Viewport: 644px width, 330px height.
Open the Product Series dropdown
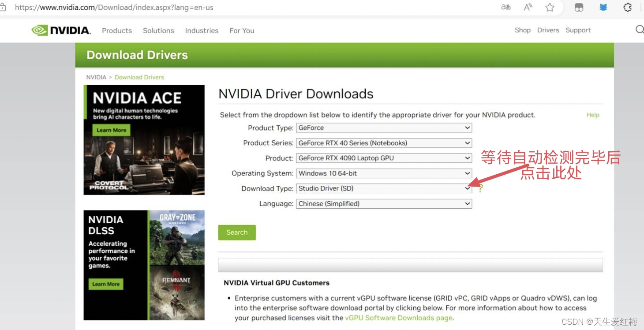384,143
